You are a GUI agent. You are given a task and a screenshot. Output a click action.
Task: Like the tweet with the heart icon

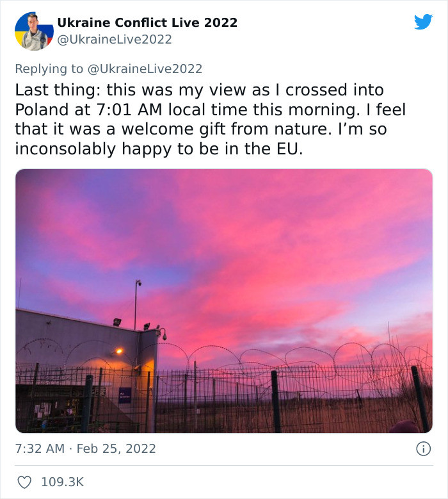(24, 482)
